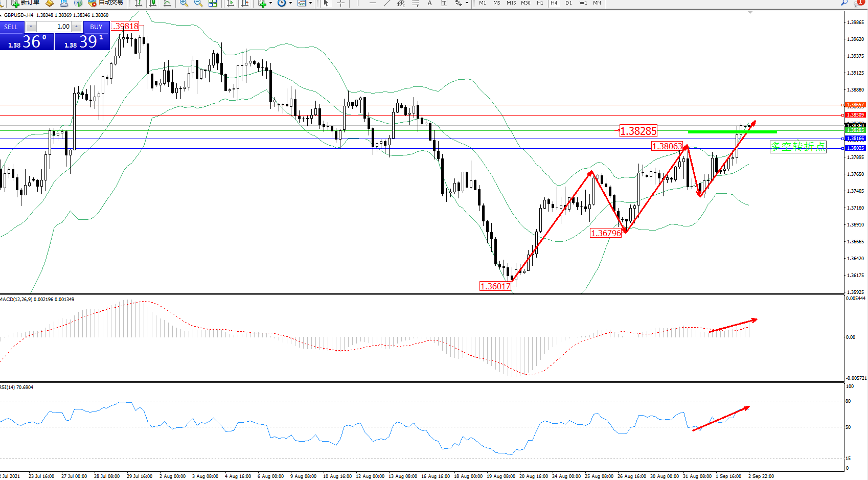Toggle the M15 timeframe button
Screen dimensions: 868x480
(x=511, y=3)
